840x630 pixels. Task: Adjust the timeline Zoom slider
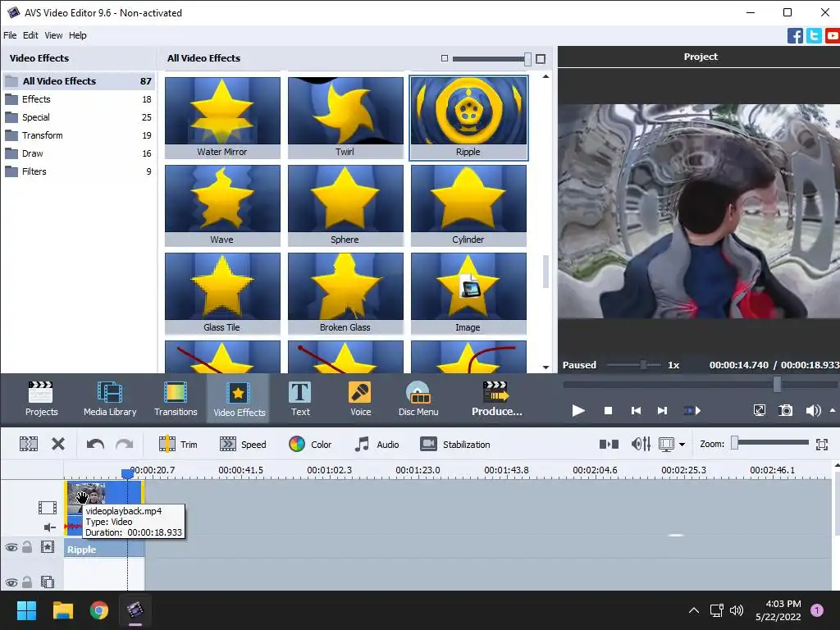(x=735, y=442)
